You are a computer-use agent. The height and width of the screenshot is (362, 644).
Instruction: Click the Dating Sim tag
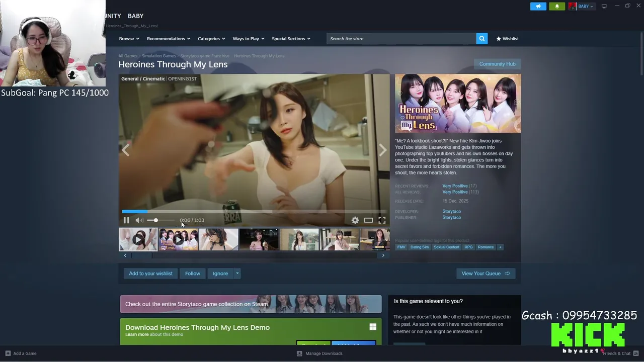(420, 247)
